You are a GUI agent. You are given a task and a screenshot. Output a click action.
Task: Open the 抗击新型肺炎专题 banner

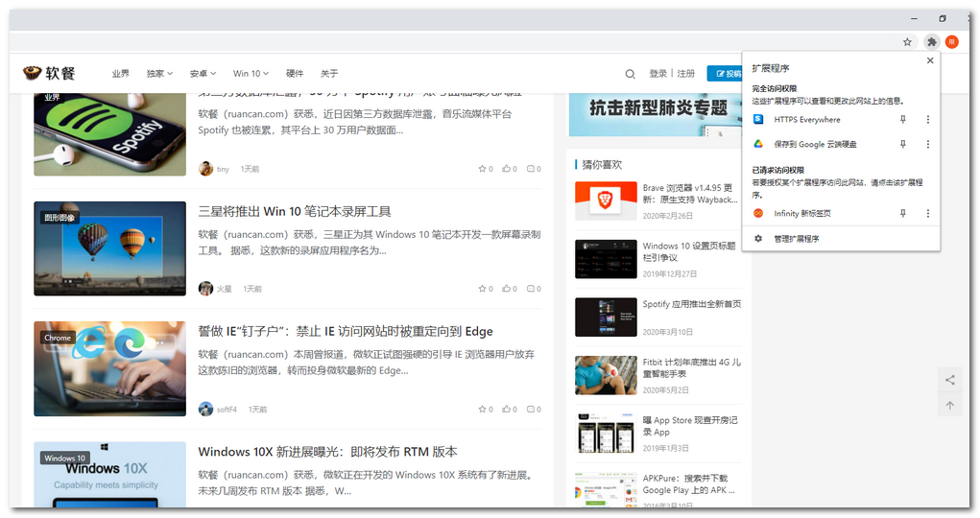coord(655,114)
